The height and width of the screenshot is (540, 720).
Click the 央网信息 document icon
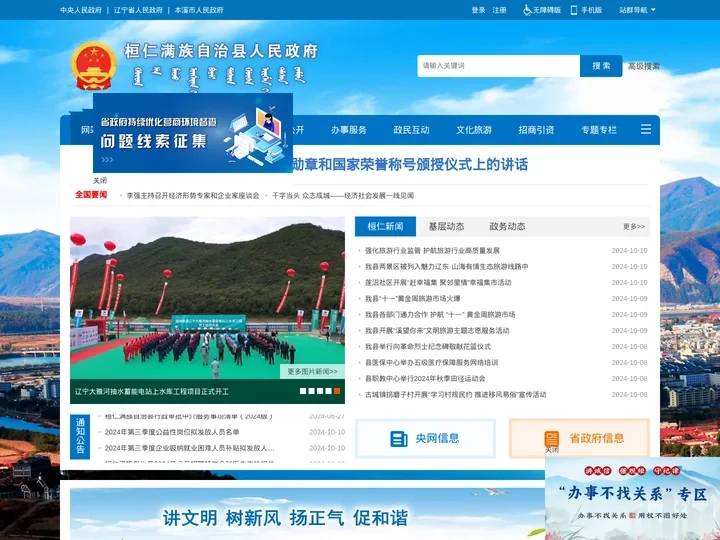click(x=399, y=439)
